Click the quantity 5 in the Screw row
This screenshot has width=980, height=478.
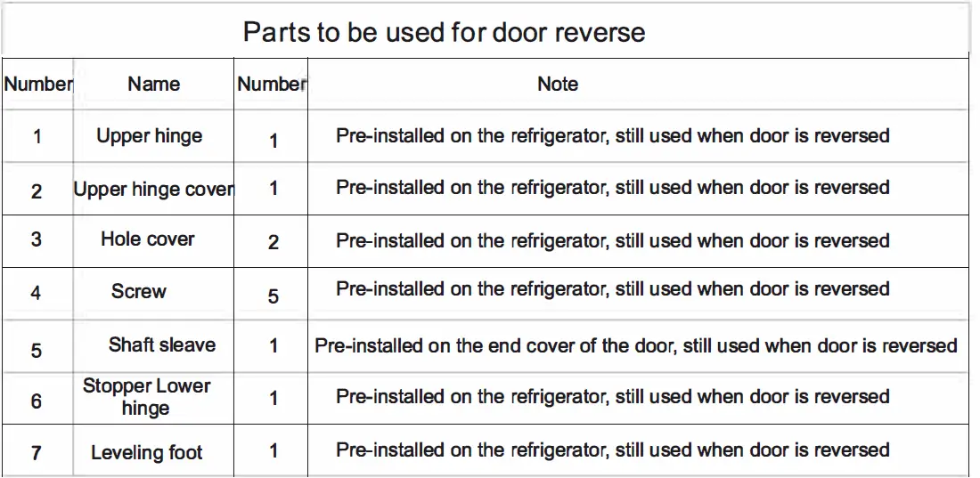coord(274,296)
